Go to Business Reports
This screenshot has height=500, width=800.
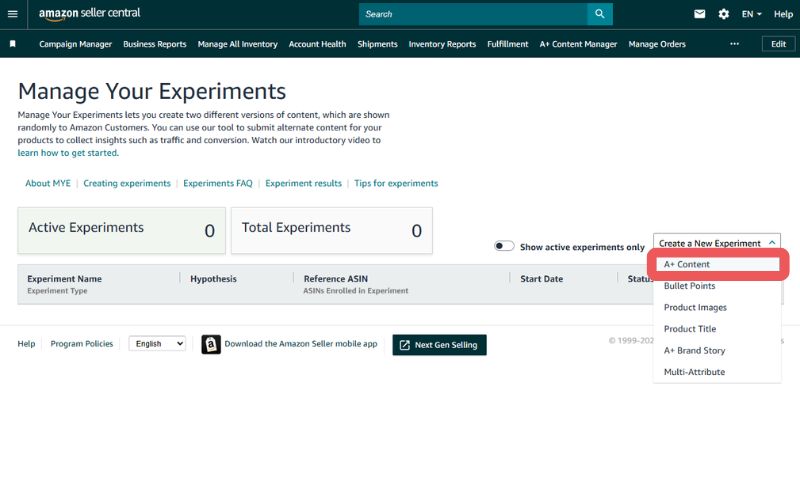[x=155, y=44]
